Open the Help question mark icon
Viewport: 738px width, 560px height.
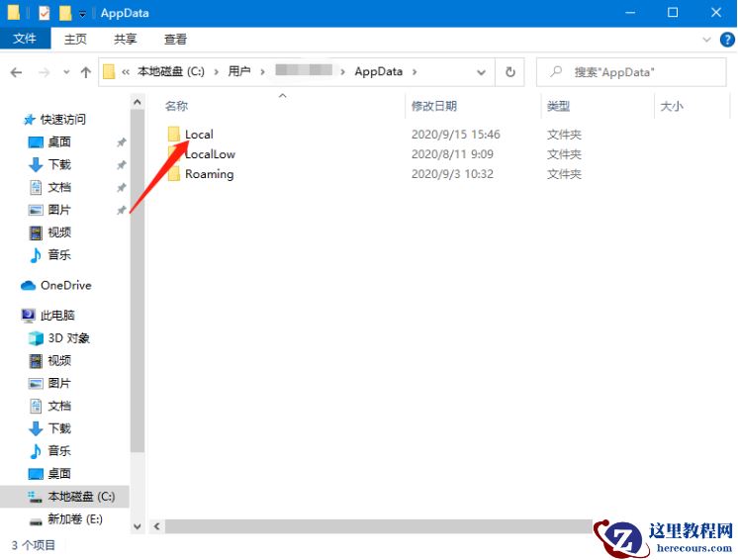(727, 40)
